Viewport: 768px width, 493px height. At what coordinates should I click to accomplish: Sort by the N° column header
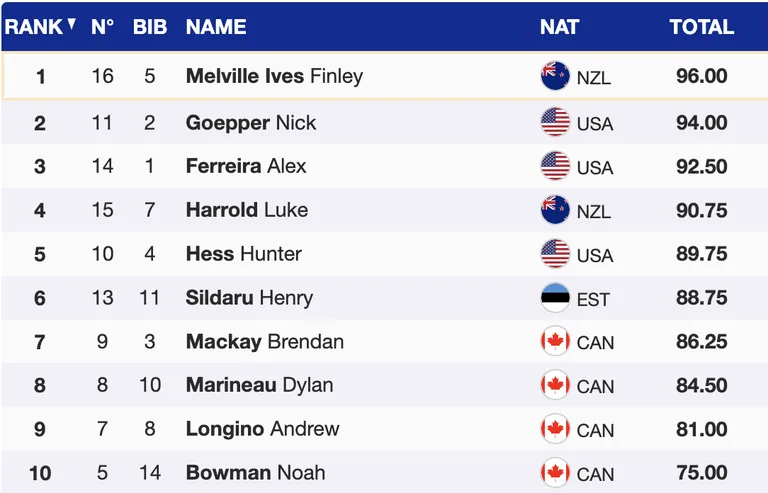tap(102, 27)
